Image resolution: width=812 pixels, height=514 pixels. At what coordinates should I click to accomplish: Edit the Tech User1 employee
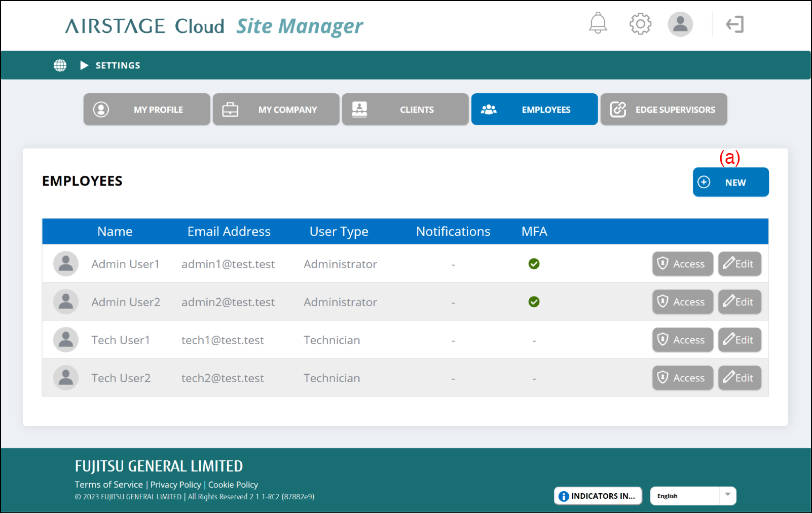click(739, 340)
